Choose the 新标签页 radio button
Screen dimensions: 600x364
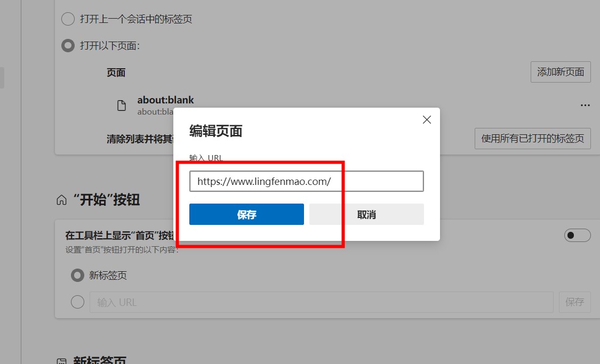(77, 276)
